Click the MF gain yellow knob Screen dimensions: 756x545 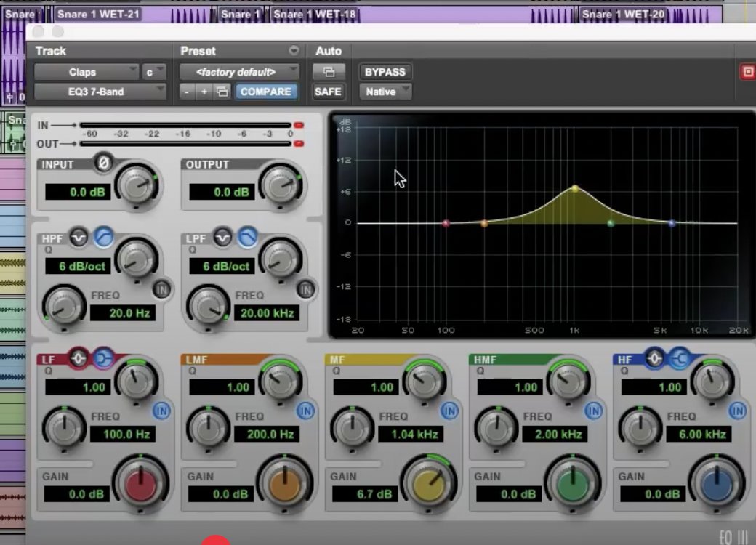428,483
